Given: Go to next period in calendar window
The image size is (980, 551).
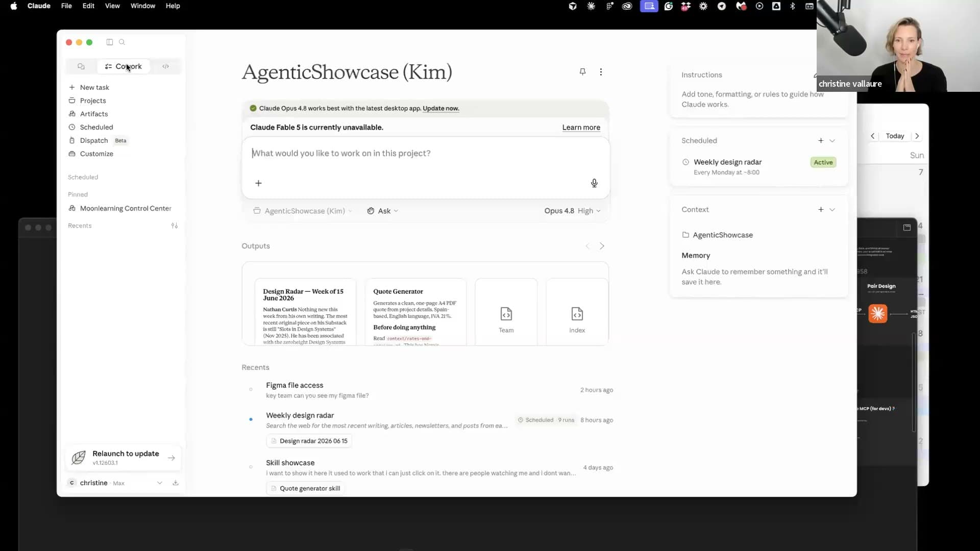Looking at the screenshot, I should 917,136.
